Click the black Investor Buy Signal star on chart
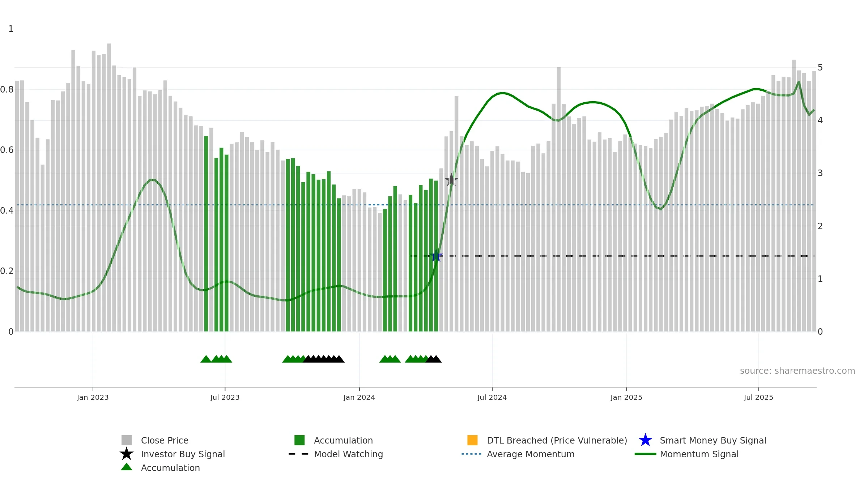 click(x=451, y=180)
